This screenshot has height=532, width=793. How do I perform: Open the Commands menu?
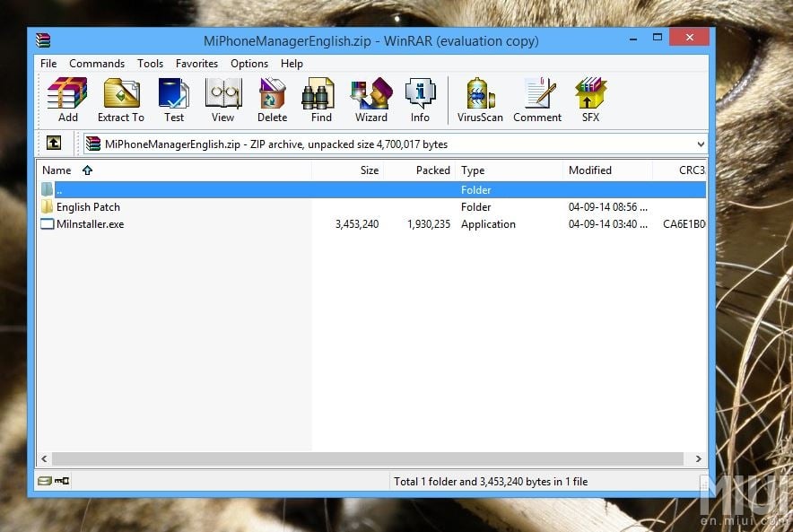coord(97,63)
